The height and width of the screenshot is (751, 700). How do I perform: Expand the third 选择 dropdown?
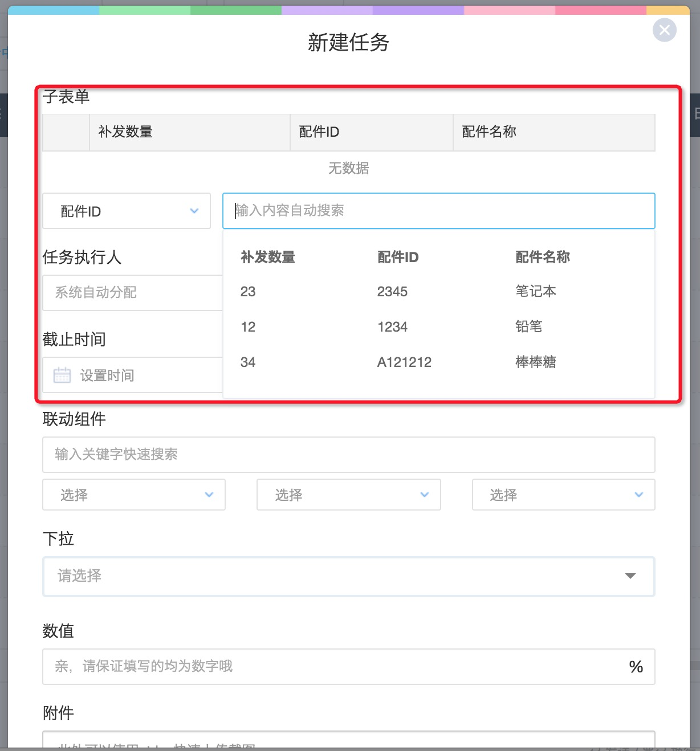click(563, 495)
